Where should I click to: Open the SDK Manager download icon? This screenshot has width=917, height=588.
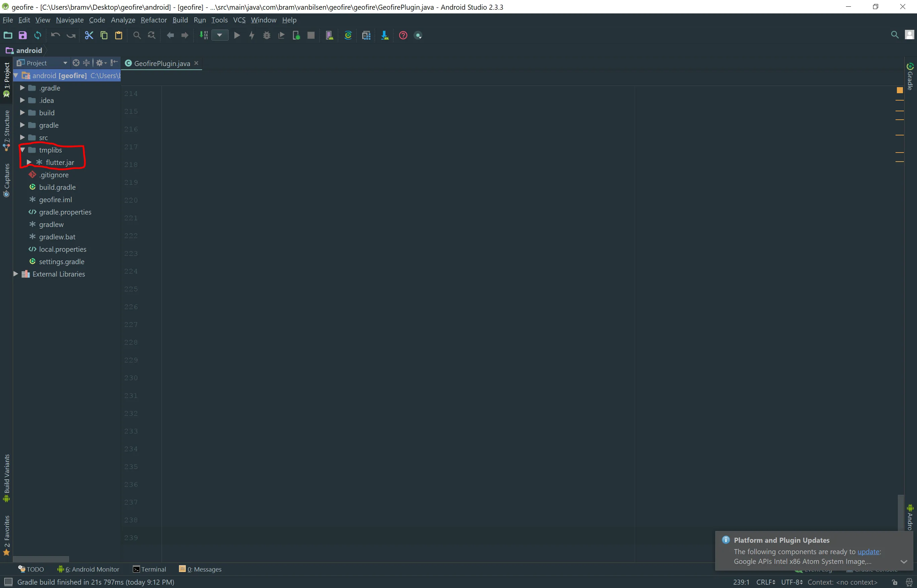[x=384, y=36]
